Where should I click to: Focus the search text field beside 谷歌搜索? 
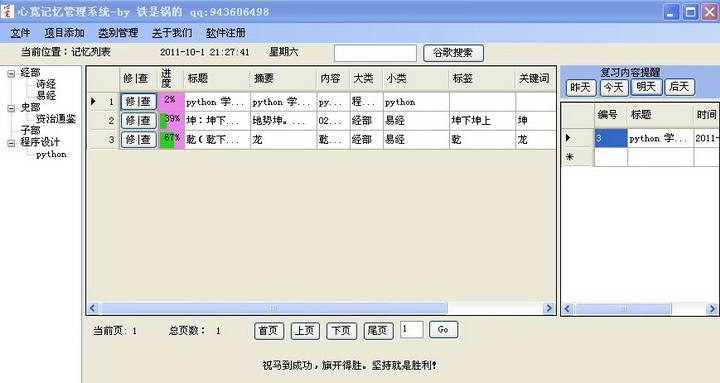[375, 53]
